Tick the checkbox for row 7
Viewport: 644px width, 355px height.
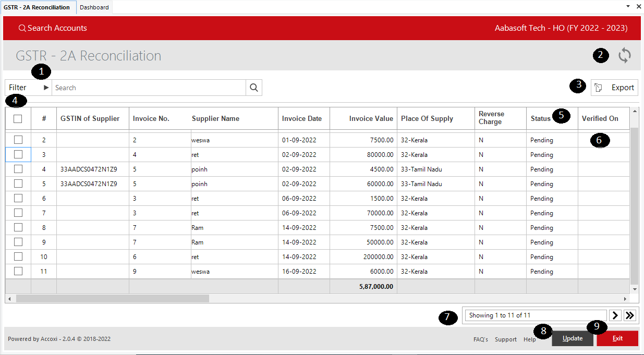(x=18, y=213)
